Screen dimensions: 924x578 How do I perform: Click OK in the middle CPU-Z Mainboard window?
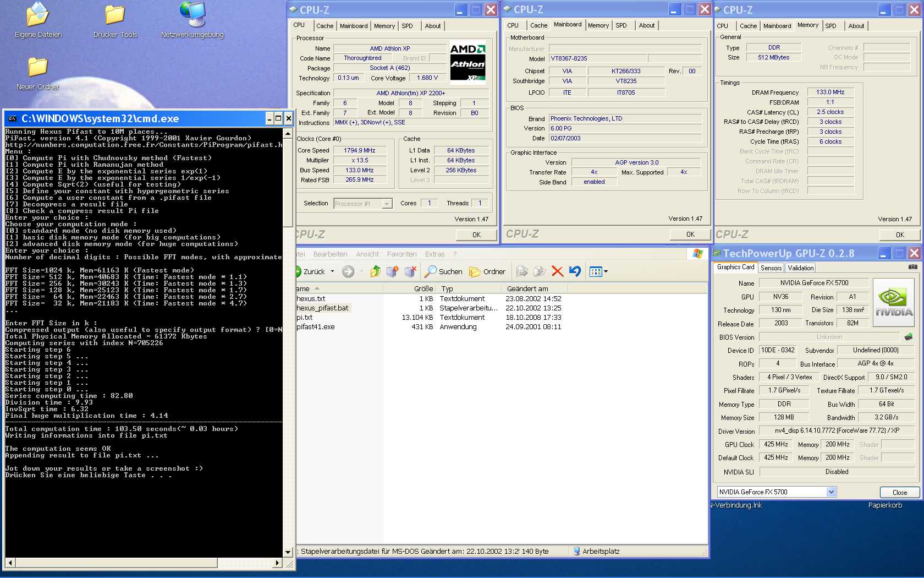click(690, 235)
